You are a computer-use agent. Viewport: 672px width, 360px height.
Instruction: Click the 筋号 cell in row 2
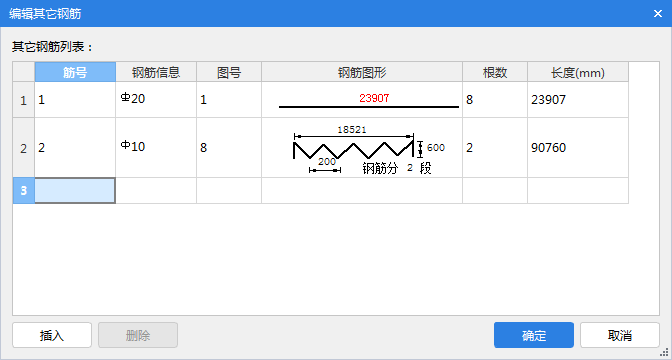tap(75, 148)
